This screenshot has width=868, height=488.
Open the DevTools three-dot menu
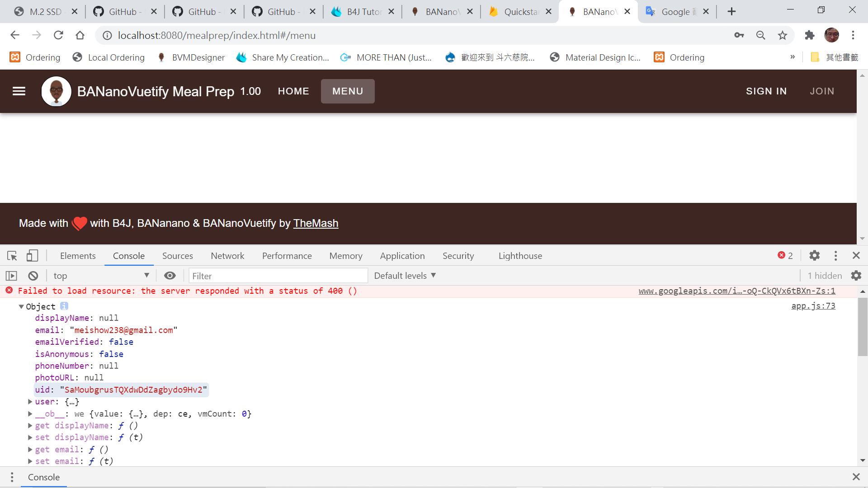tap(835, 256)
